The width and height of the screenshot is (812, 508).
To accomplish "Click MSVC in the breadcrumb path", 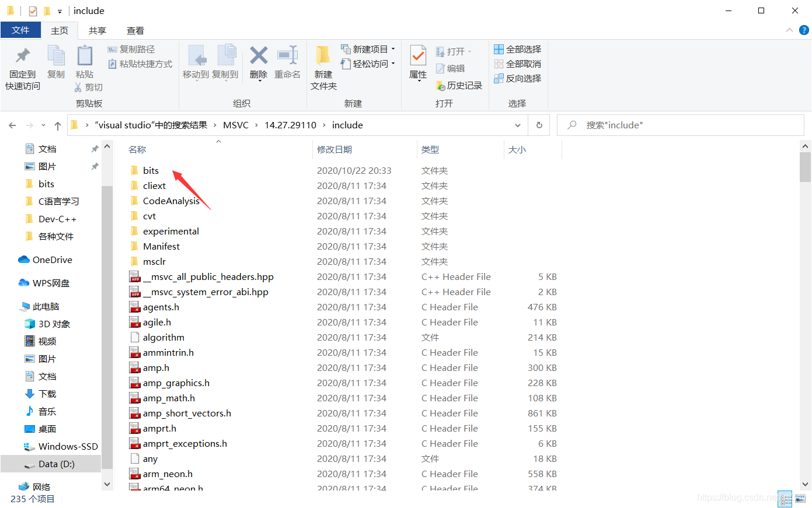I will click(236, 125).
